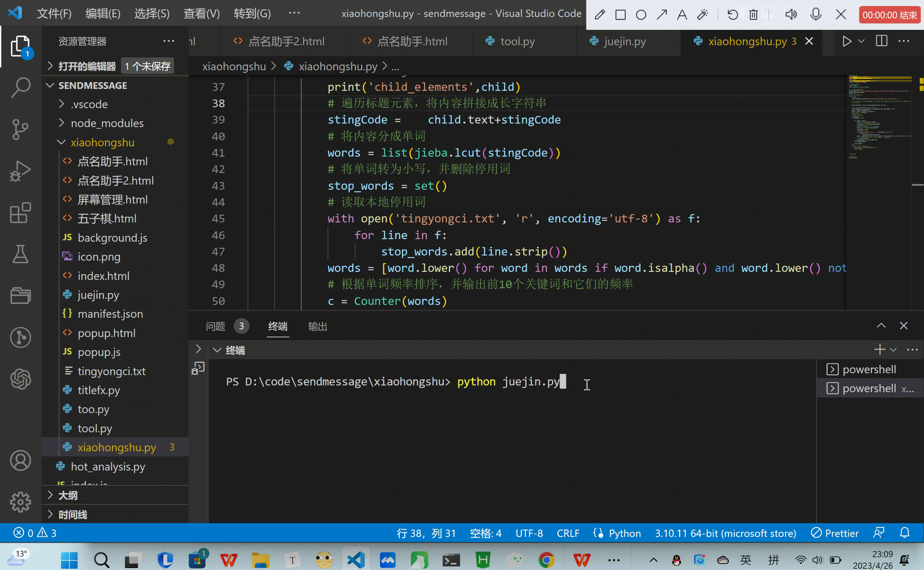This screenshot has height=570, width=924.
Task: Click the bell notifications icon in status bar
Action: [904, 532]
